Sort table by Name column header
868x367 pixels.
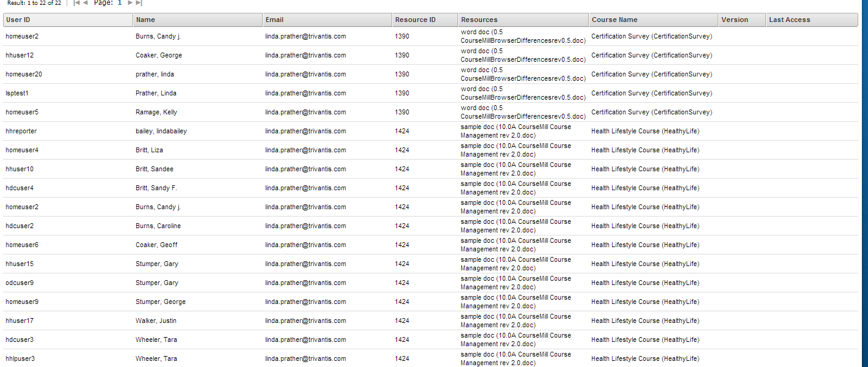(x=198, y=20)
